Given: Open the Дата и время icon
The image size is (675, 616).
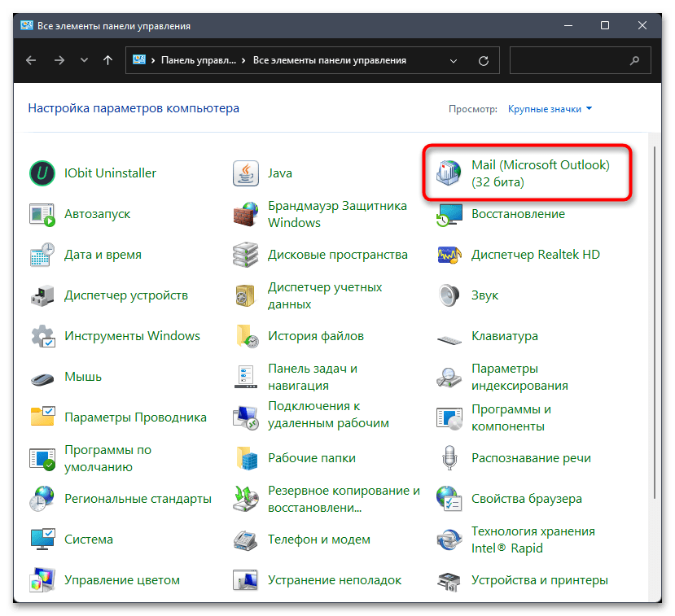Looking at the screenshot, I should pyautogui.click(x=42, y=255).
